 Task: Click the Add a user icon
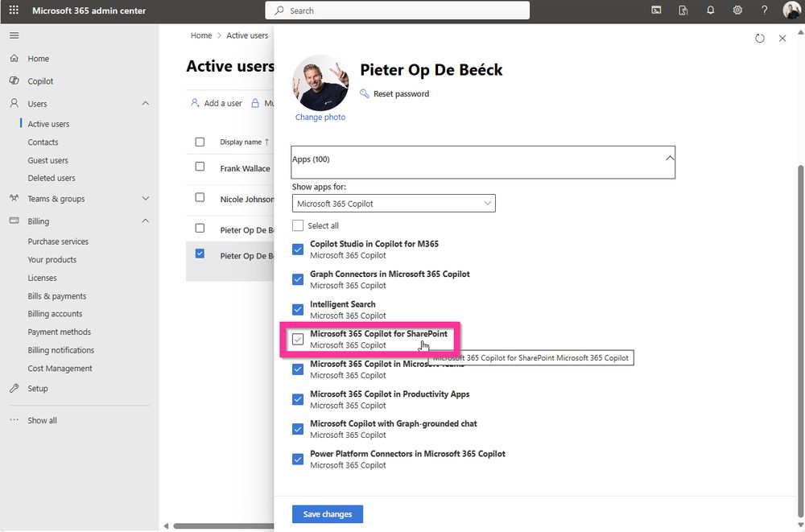coord(195,103)
